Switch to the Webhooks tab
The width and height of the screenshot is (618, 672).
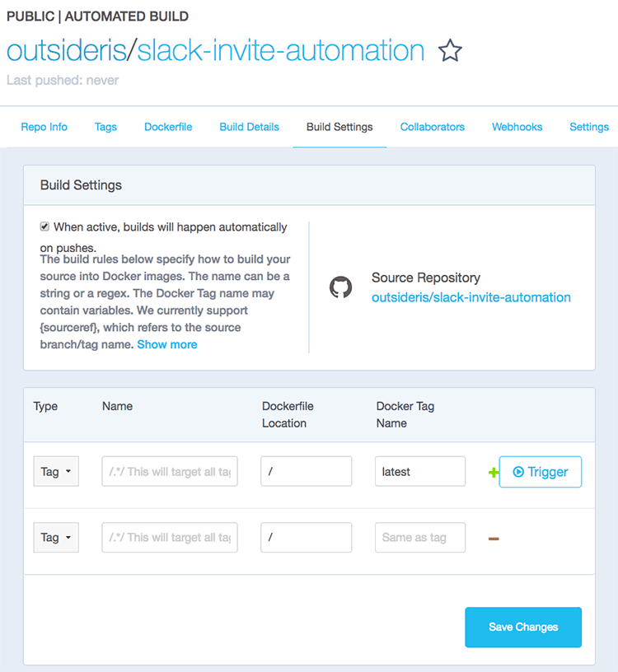517,127
